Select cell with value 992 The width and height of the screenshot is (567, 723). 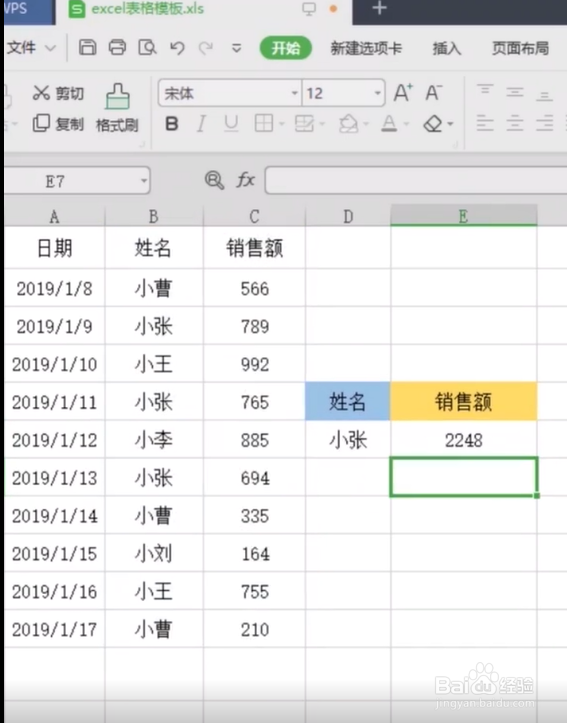(254, 364)
